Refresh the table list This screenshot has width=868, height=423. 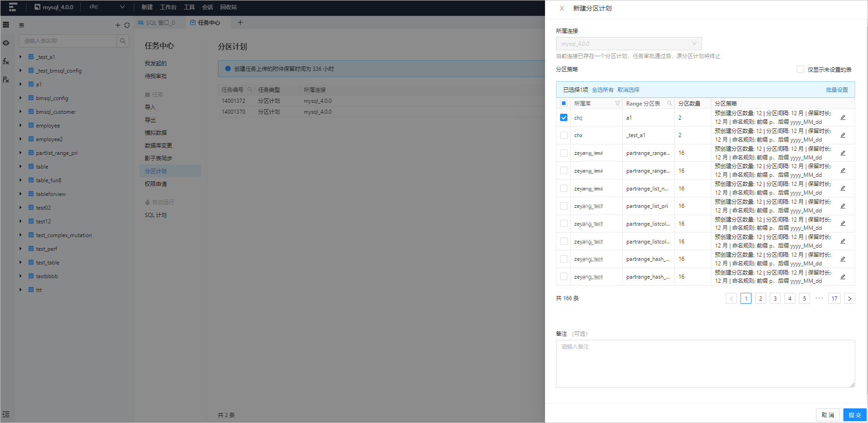coord(127,25)
